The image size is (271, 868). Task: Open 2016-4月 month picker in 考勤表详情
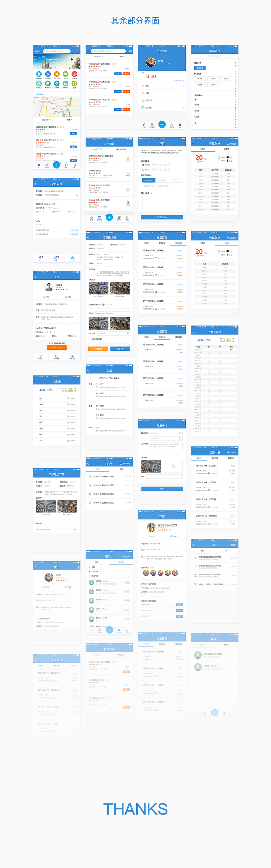tap(204, 340)
